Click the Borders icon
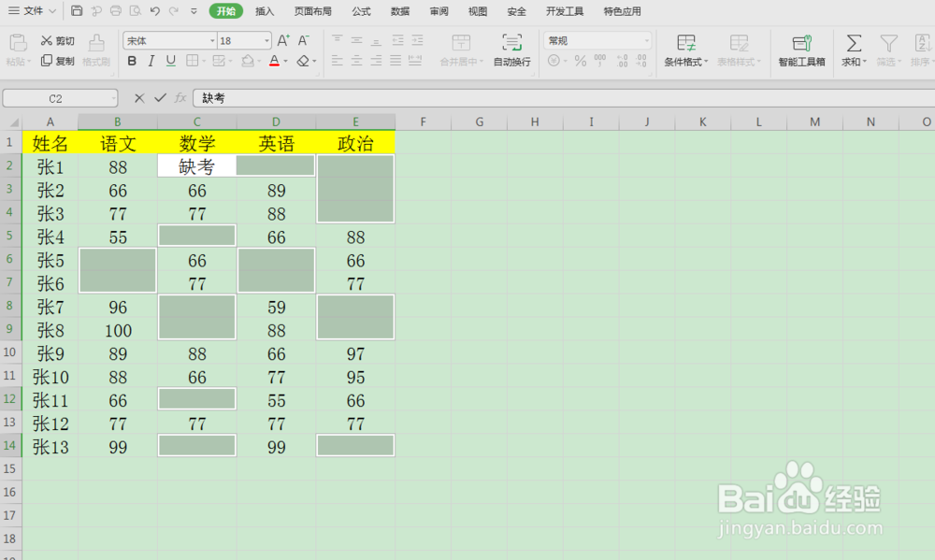The height and width of the screenshot is (560, 935). [192, 61]
